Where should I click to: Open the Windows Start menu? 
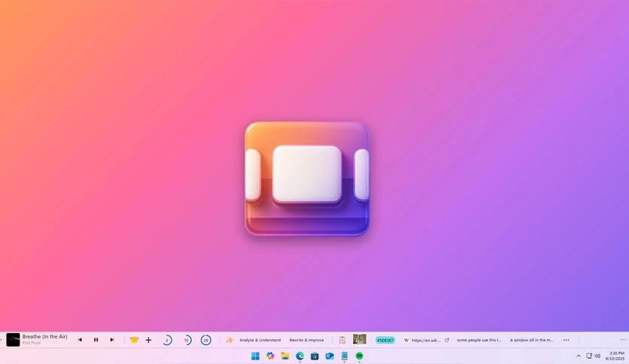[255, 356]
